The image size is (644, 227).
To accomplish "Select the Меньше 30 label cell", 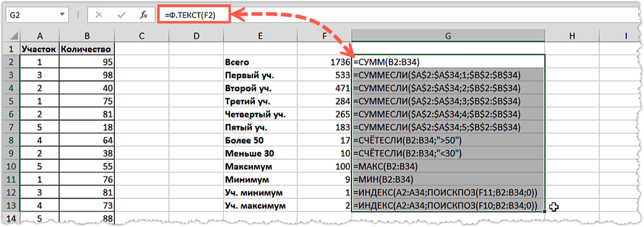I will 260,153.
